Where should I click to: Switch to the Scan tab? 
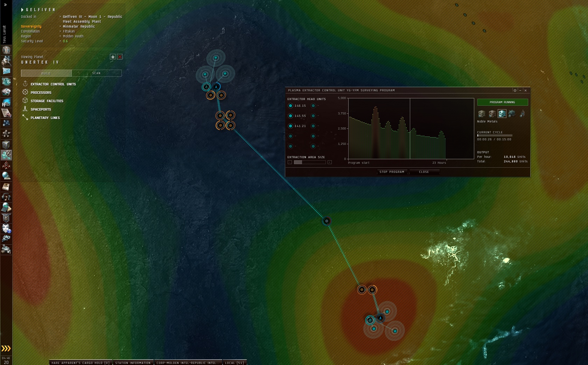pyautogui.click(x=97, y=73)
